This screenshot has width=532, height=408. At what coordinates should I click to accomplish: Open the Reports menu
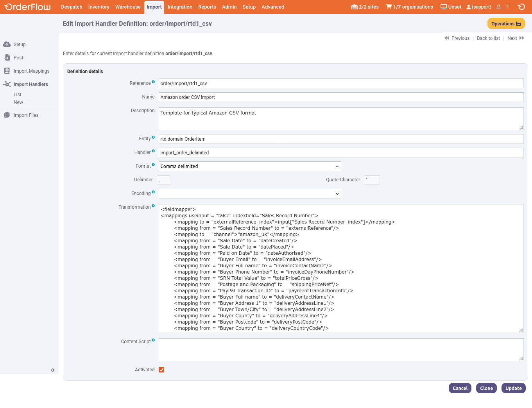(207, 7)
